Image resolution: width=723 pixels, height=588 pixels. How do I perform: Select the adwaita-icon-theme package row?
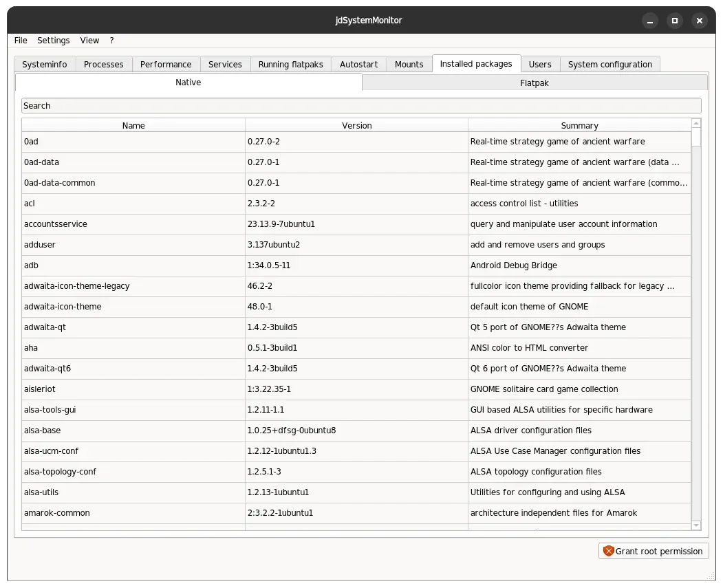356,307
